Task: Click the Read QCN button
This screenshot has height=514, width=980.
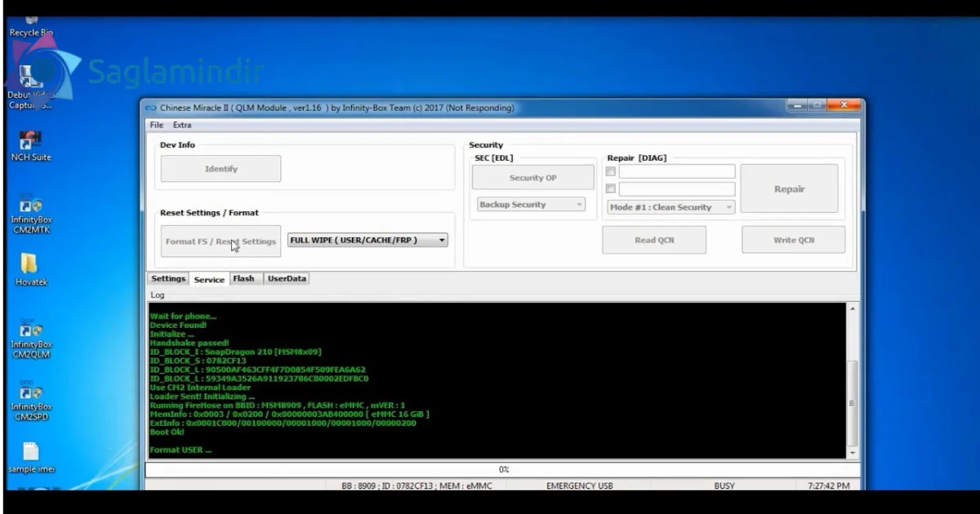Action: (x=654, y=240)
